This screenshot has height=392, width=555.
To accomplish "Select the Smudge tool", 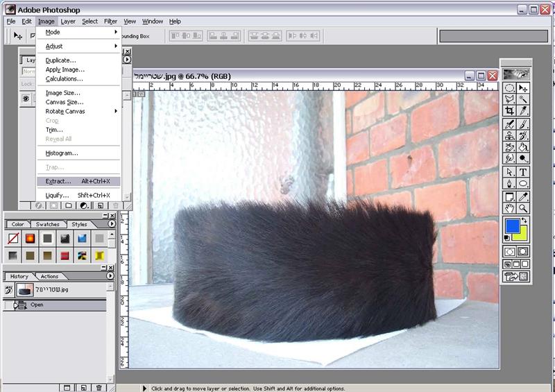I will [509, 158].
